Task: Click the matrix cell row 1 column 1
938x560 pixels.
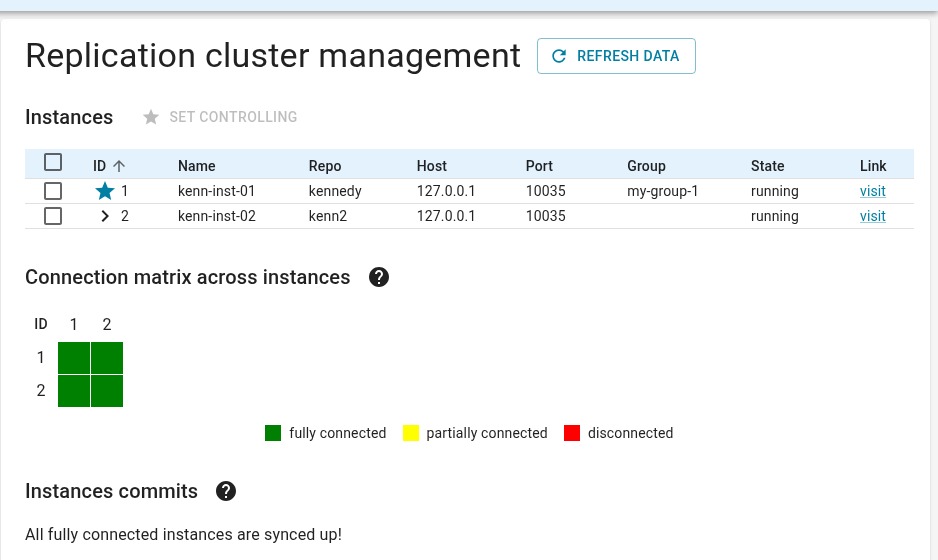Action: [x=74, y=358]
